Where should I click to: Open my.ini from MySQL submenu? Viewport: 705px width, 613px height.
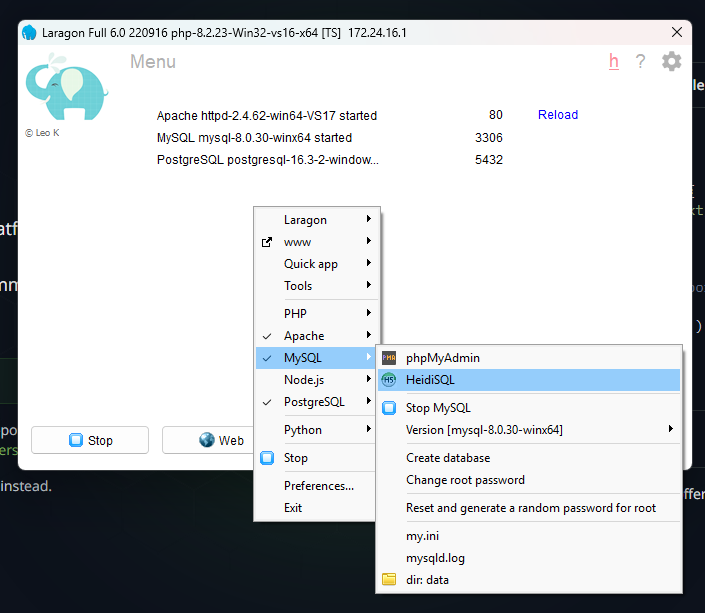click(x=529, y=536)
